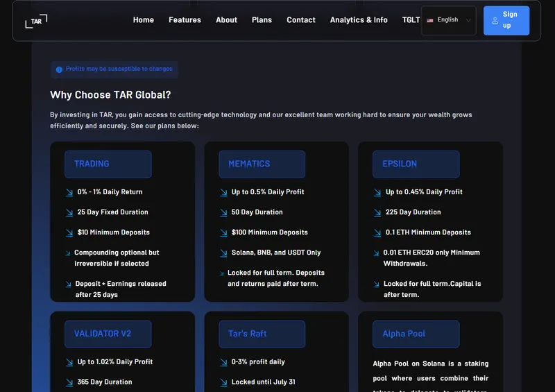Click 'Up to 0.45% Daily Profit' text

click(424, 192)
